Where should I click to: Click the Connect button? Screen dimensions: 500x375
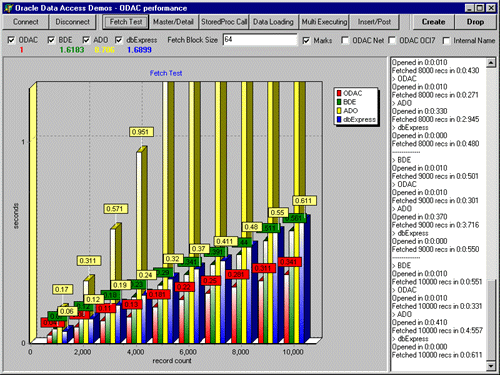(25, 22)
